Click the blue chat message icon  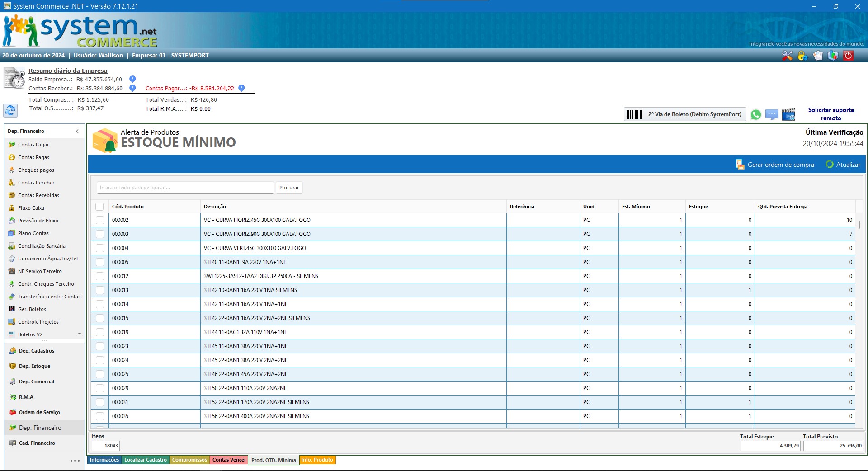click(x=772, y=115)
